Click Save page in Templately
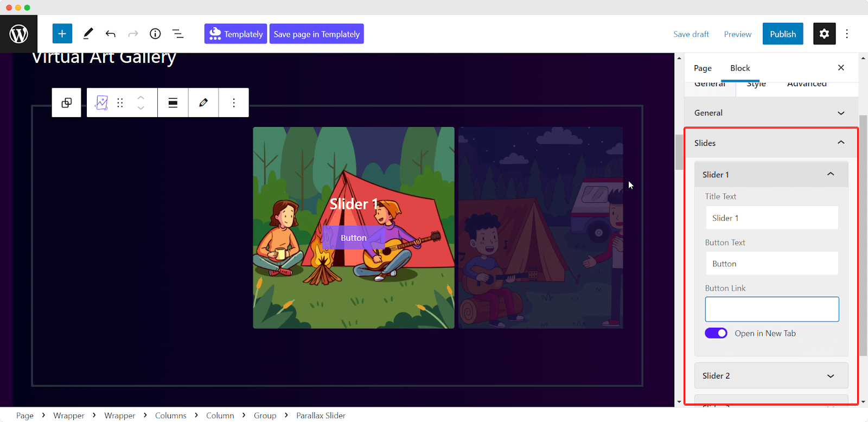Viewport: 868px width, 422px height. click(316, 34)
